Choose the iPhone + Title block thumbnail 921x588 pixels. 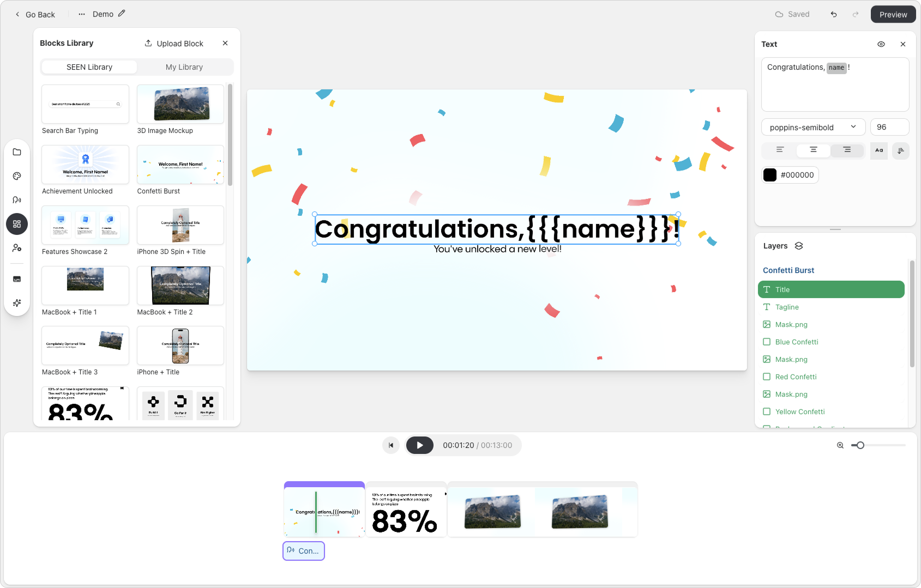tap(180, 345)
